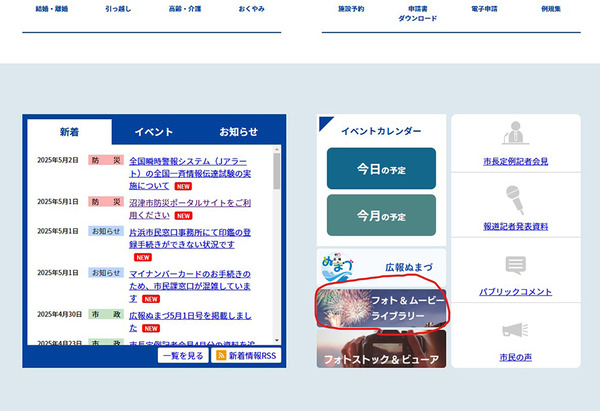Screen dimensions: 600x411
Task: Open the 市長定例記者会見 link
Action: [x=515, y=161]
